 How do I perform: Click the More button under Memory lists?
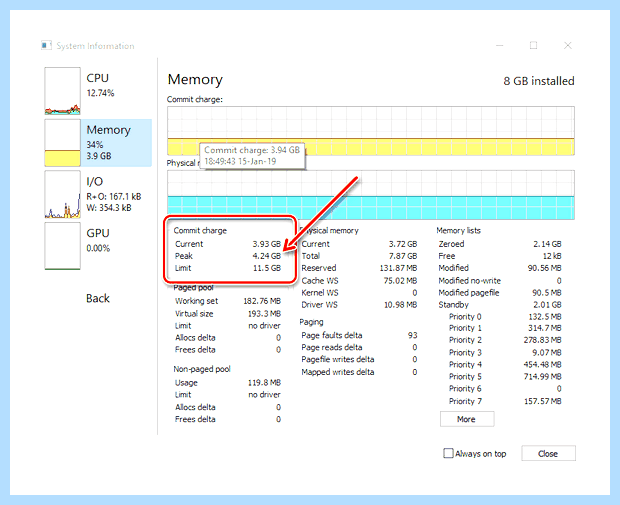467,419
